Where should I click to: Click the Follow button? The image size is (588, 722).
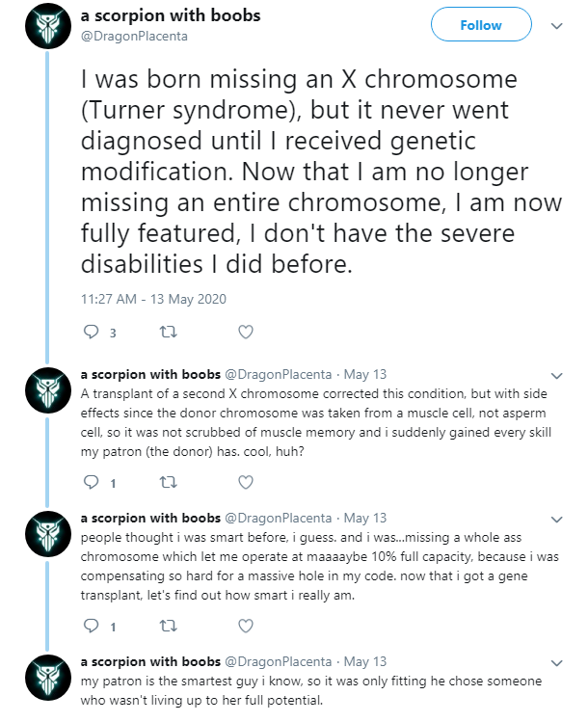point(481,25)
